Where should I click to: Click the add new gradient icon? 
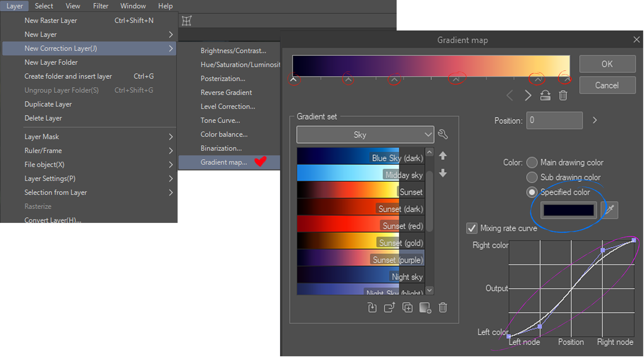[425, 308]
